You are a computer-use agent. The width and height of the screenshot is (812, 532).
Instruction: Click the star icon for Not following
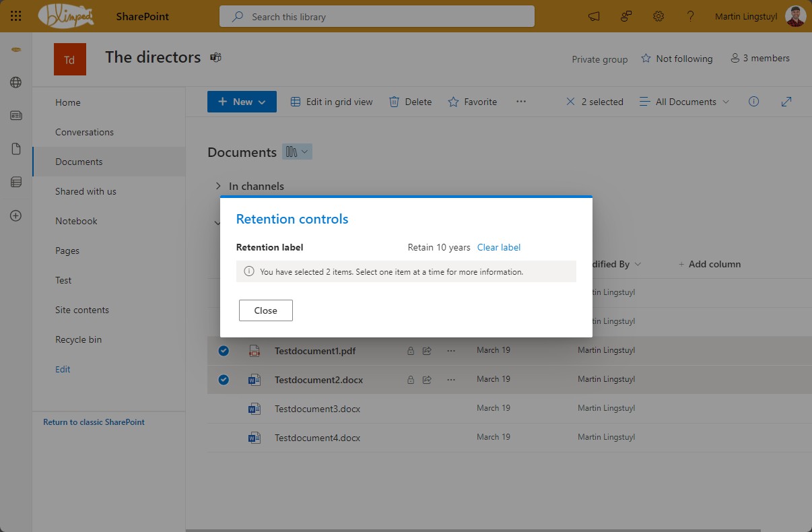(x=646, y=59)
